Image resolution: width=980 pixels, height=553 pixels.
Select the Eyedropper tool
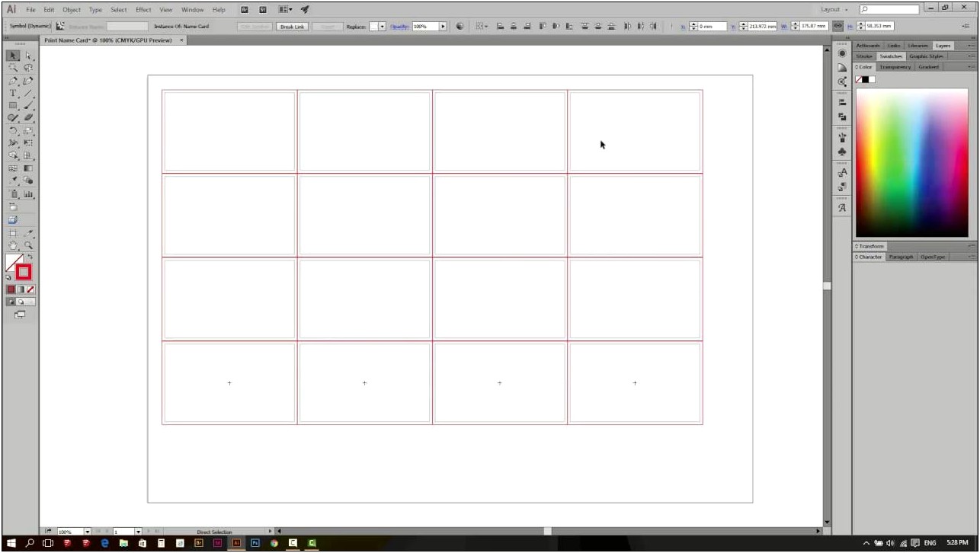(x=13, y=181)
